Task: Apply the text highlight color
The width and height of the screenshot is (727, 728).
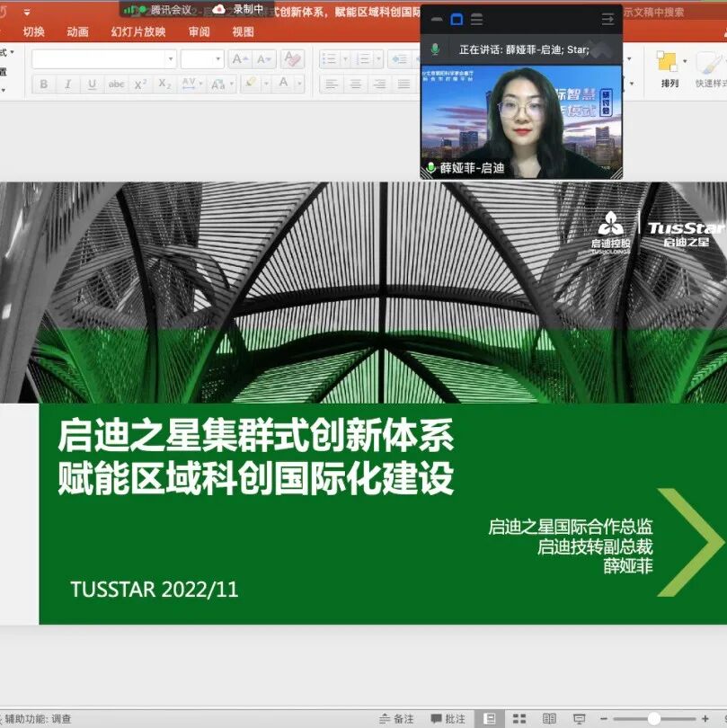Action: pyautogui.click(x=251, y=84)
